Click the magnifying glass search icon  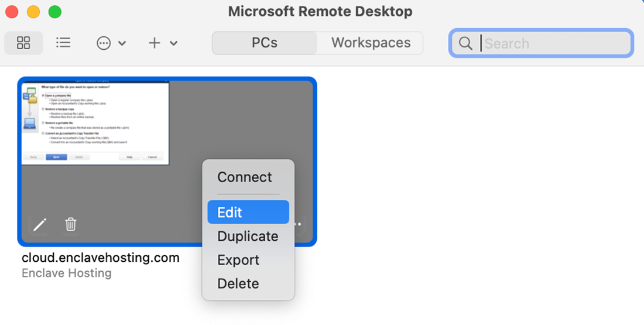(465, 43)
